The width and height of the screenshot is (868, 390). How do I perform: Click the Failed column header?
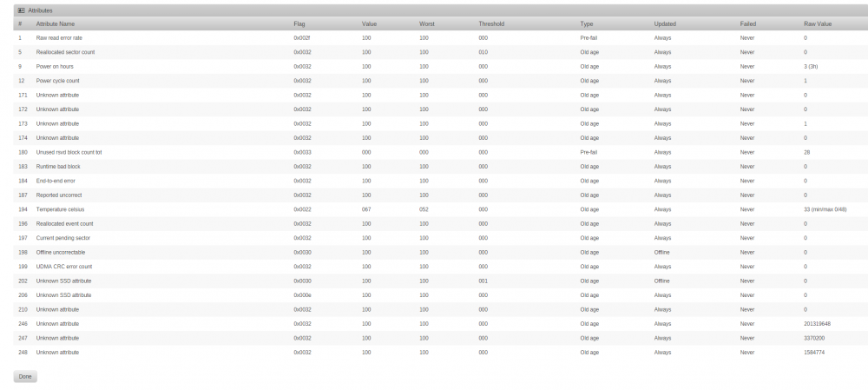click(747, 23)
